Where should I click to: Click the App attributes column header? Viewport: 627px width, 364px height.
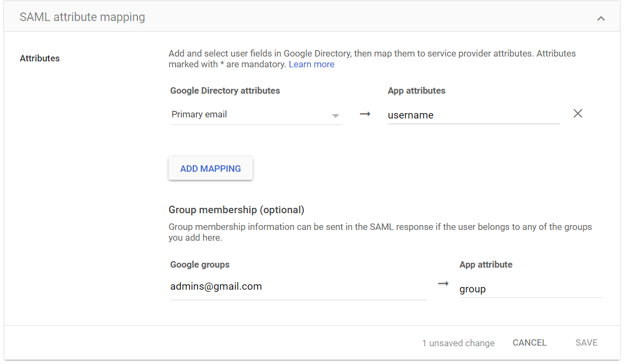click(416, 90)
